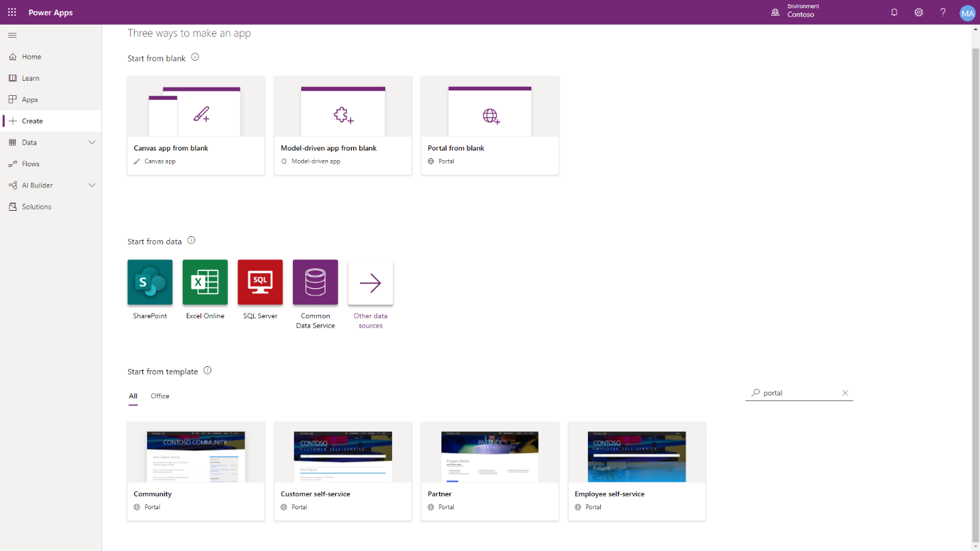
Task: Select Create in the sidebar
Action: tap(51, 120)
